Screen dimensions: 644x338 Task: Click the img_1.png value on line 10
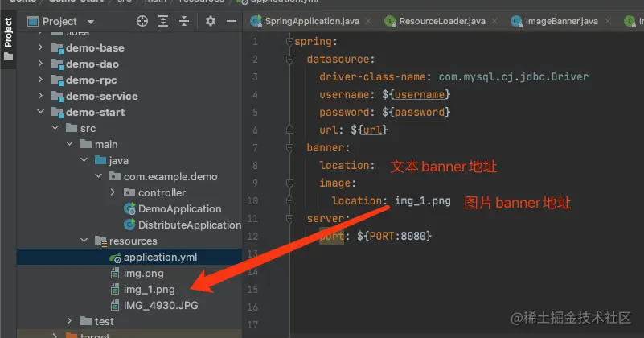point(423,200)
